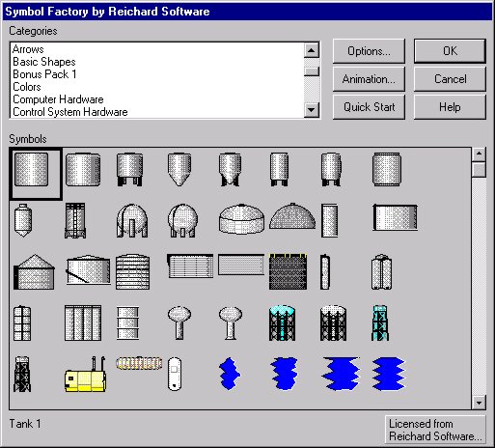Pick the dome-roof storage tank symbol

point(241,219)
